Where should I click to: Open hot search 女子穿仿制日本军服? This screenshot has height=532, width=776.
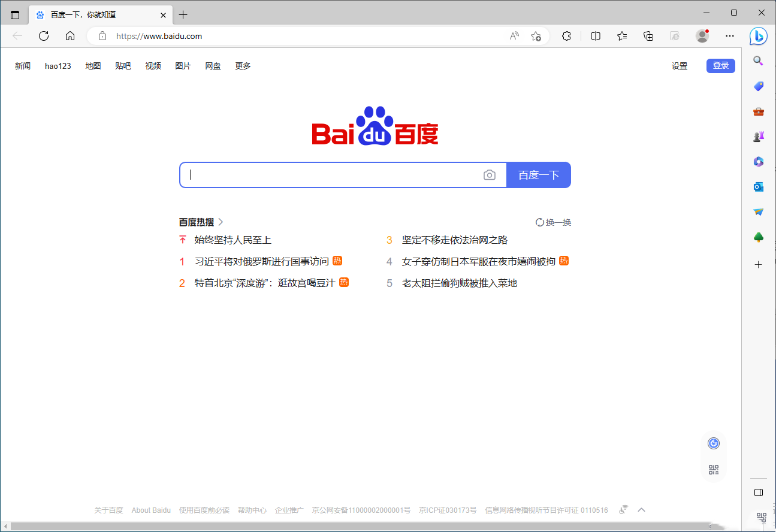[479, 261]
